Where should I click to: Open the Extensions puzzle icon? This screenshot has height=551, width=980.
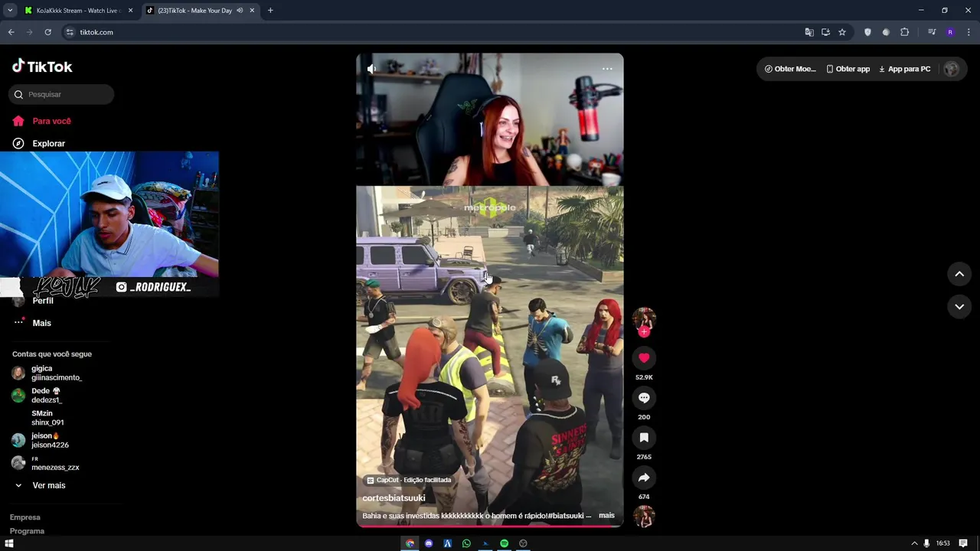tap(904, 32)
